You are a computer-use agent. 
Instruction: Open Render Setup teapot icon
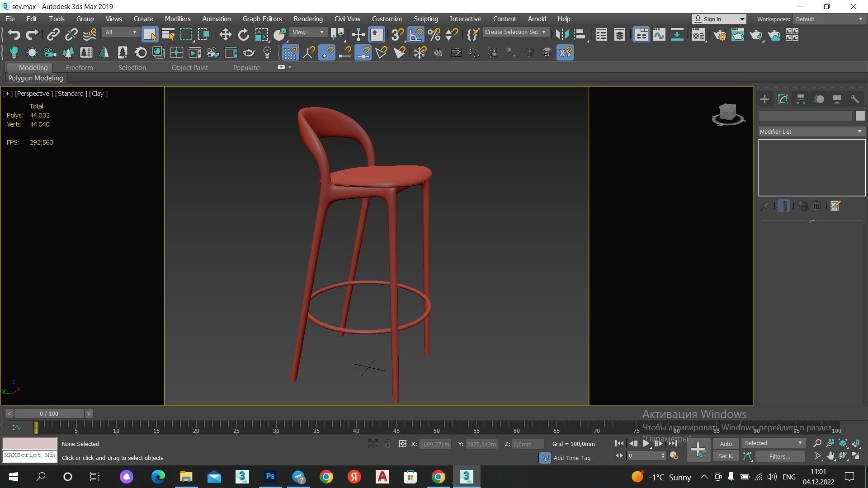pyautogui.click(x=720, y=35)
